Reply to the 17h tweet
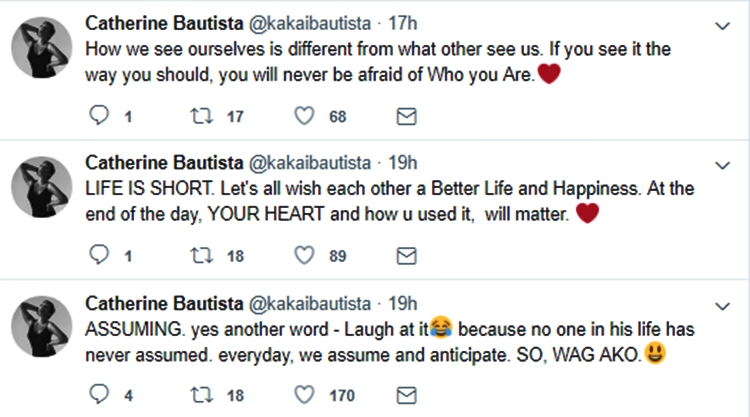 98,117
